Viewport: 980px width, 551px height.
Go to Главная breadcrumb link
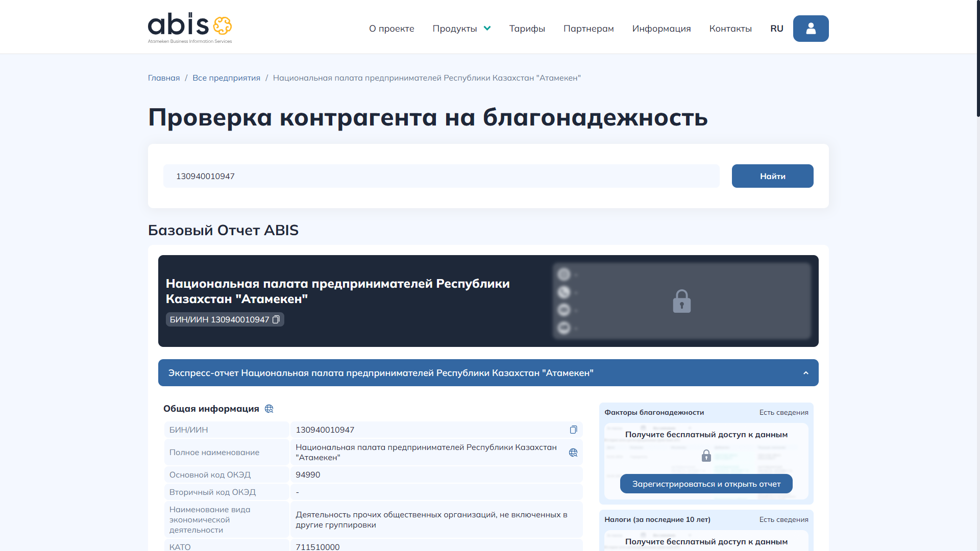tap(164, 78)
